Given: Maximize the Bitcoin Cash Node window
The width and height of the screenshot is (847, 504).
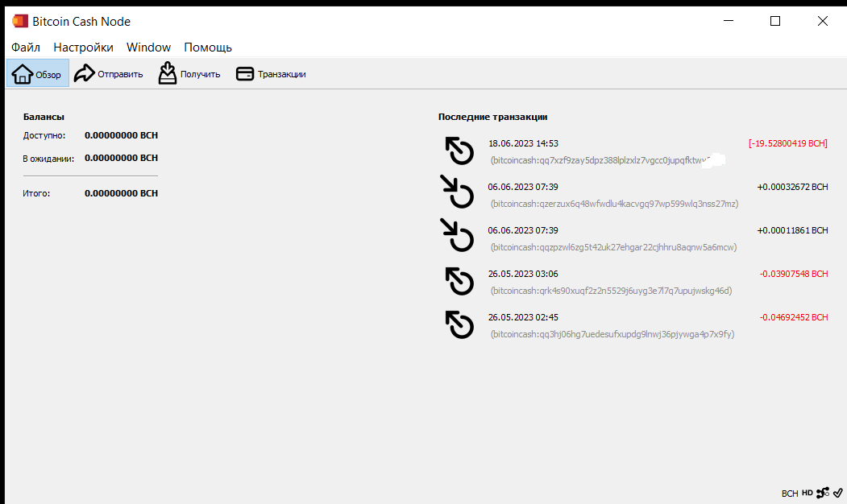Looking at the screenshot, I should tap(775, 21).
